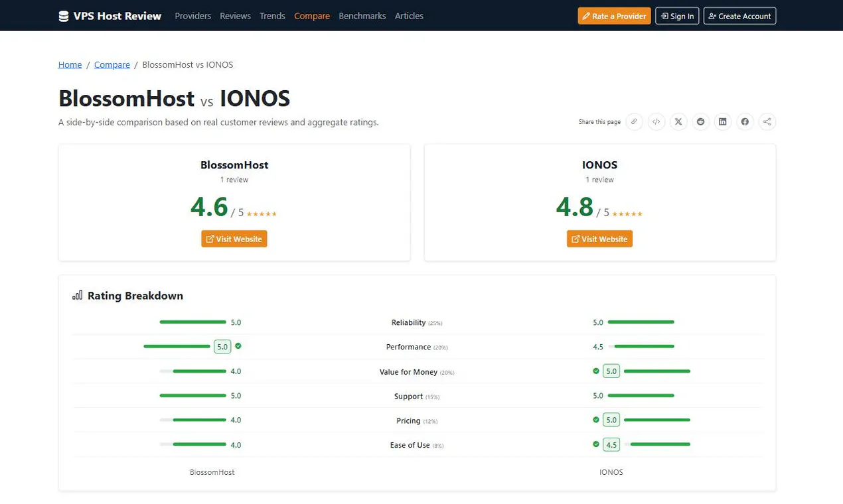Screen dimensions: 843x504
Task: Click BlossomHost Performance 5.0 badge
Action: (222, 346)
